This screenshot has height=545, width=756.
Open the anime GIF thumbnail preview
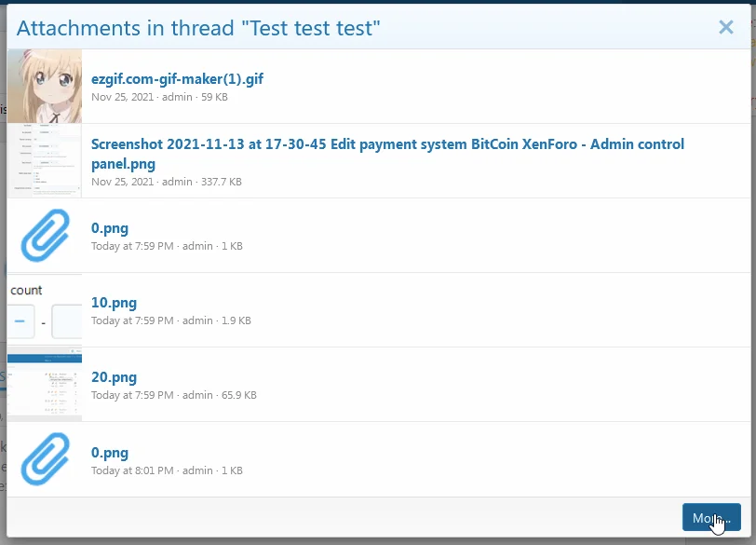[45, 86]
